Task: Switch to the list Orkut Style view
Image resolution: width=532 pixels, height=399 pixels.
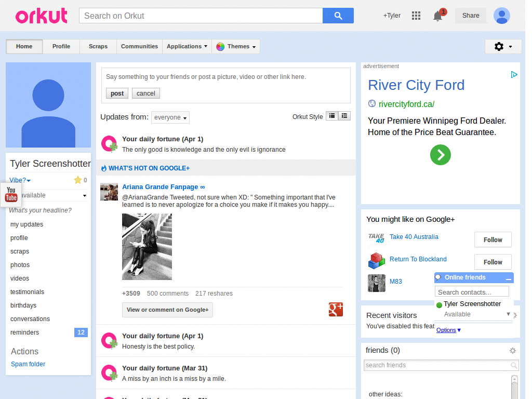Action: [x=344, y=116]
